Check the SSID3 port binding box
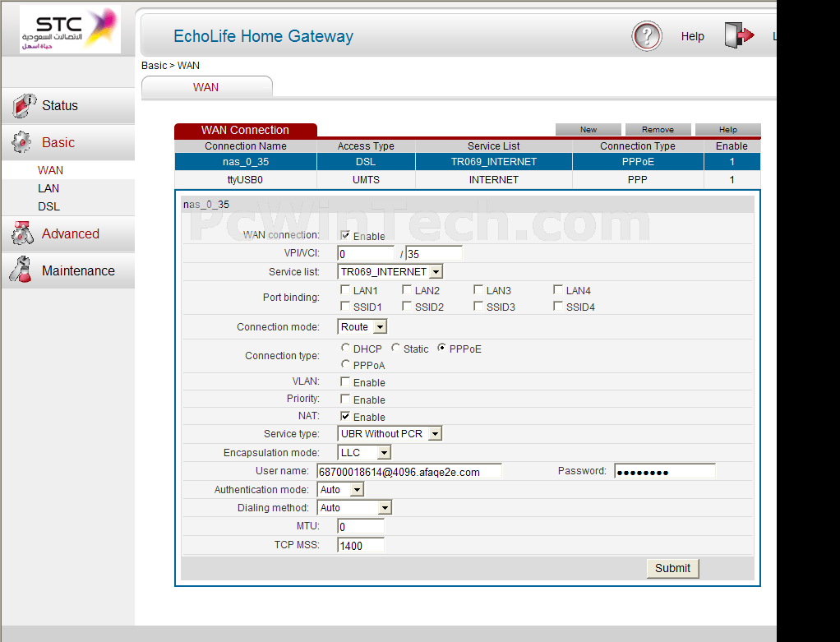The width and height of the screenshot is (840, 642). (478, 306)
